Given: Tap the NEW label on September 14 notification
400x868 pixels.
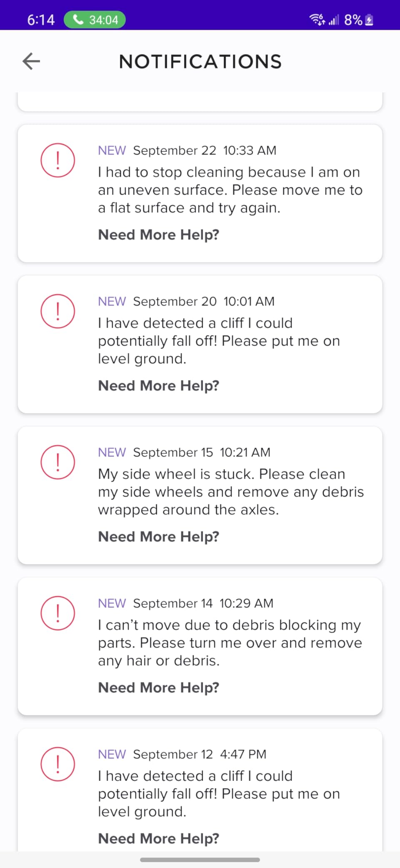Looking at the screenshot, I should pyautogui.click(x=112, y=603).
